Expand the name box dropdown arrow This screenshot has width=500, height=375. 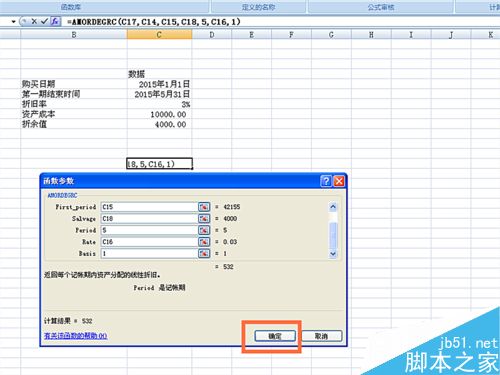tap(13, 22)
